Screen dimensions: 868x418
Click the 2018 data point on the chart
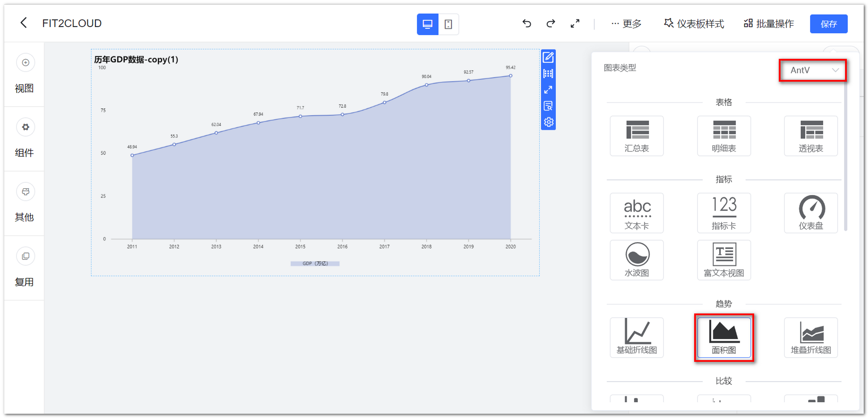(x=426, y=85)
